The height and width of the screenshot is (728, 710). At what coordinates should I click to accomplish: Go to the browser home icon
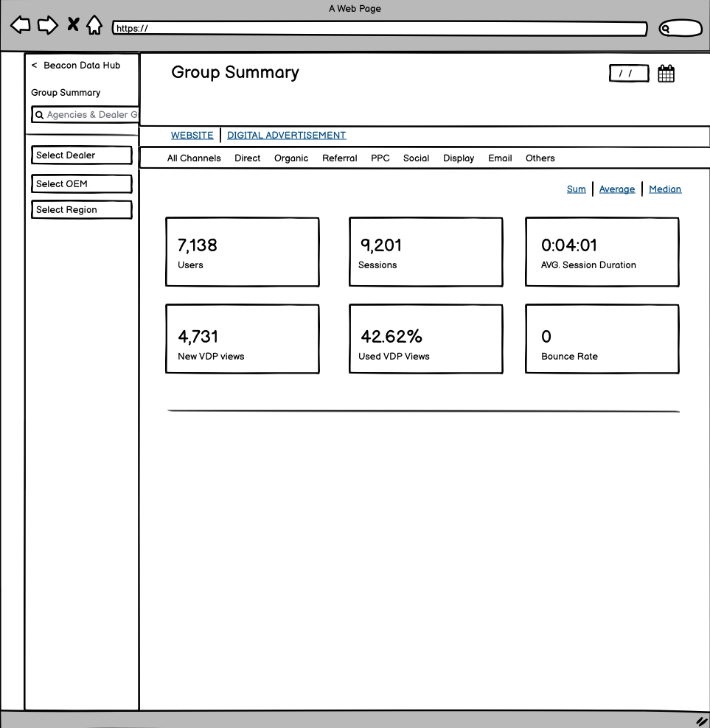94,25
